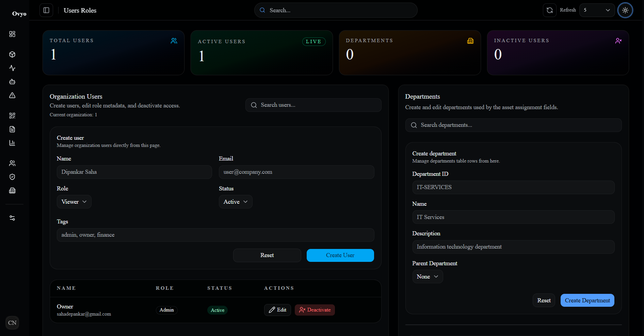Click the department Name input field

click(x=513, y=217)
